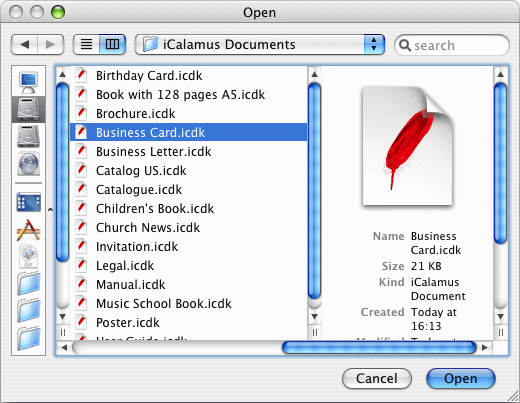Click the horizontal scroll right arrow
The image size is (520, 403).
(485, 348)
